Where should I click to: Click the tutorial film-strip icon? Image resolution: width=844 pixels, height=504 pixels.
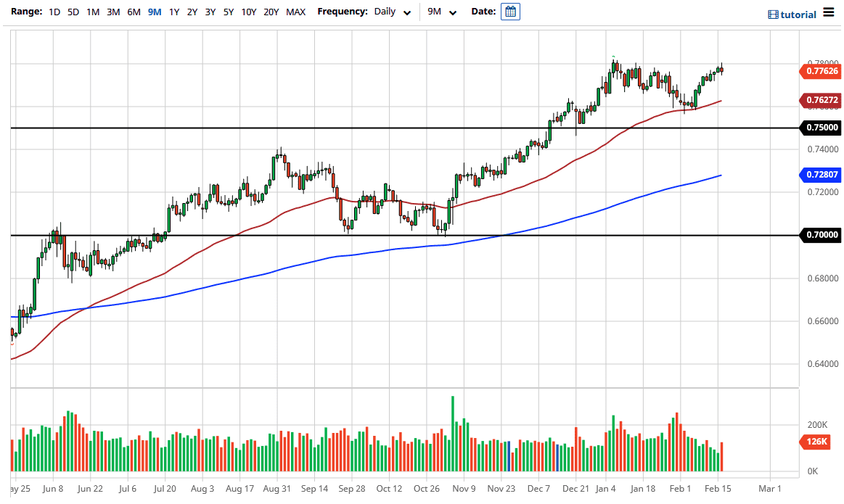[x=771, y=14]
